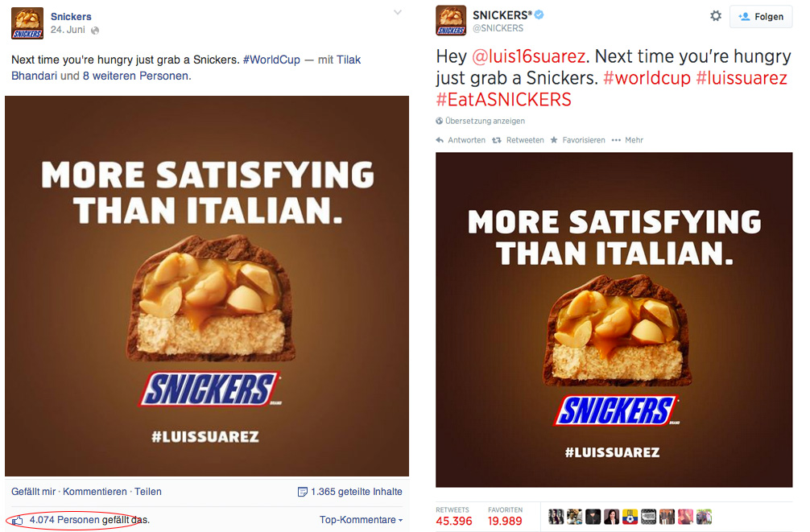
Task: Click the Colombia flag avatar among retweeters
Action: (x=630, y=517)
